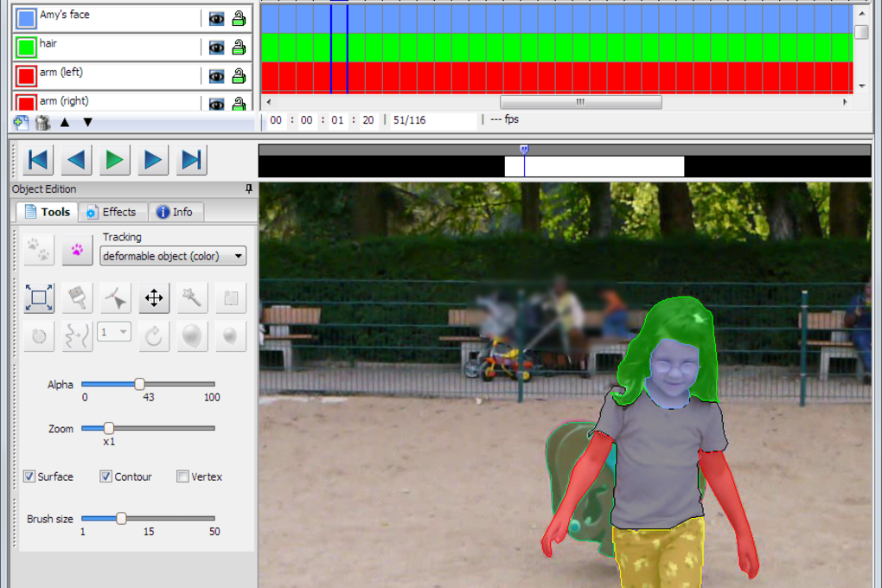Click the frames field showing 20
The image size is (882, 588).
click(x=367, y=120)
